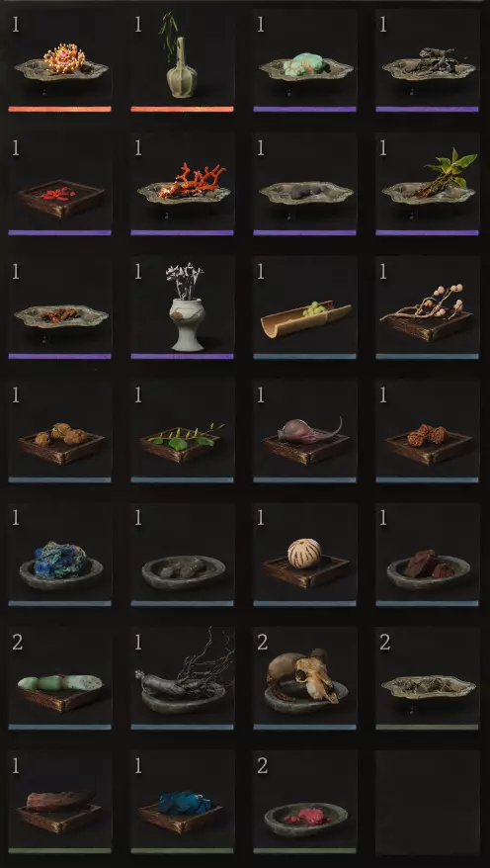Select the bamboo tube with green berries

pyautogui.click(x=304, y=307)
